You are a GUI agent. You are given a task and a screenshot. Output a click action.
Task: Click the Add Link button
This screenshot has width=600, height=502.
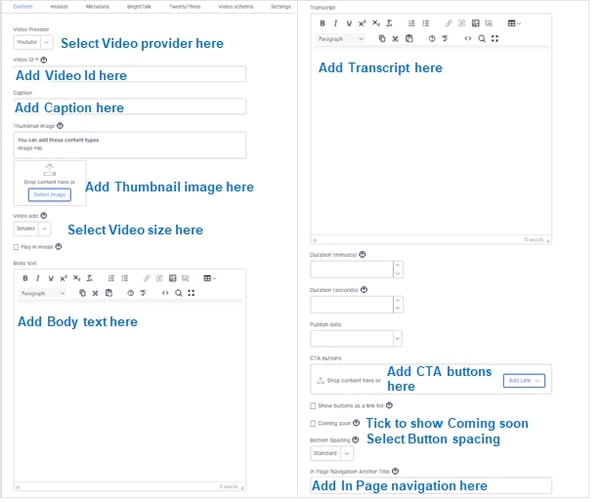click(524, 380)
